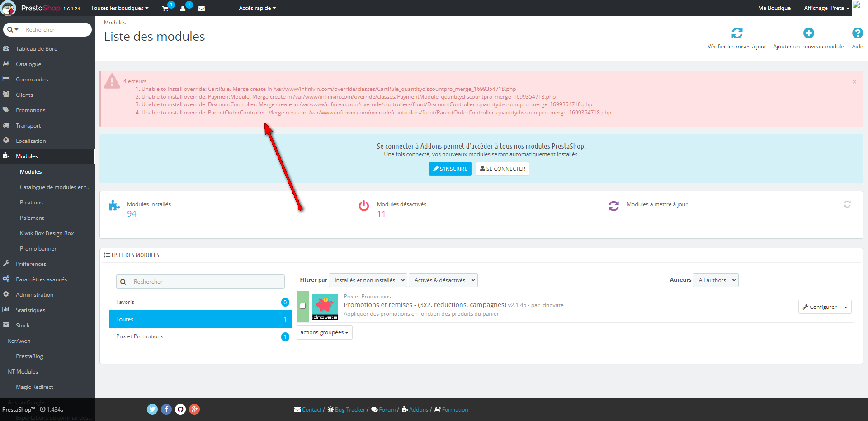Expand the Toutes les boutiques dropdown
Image resolution: width=868 pixels, height=421 pixels.
(120, 8)
